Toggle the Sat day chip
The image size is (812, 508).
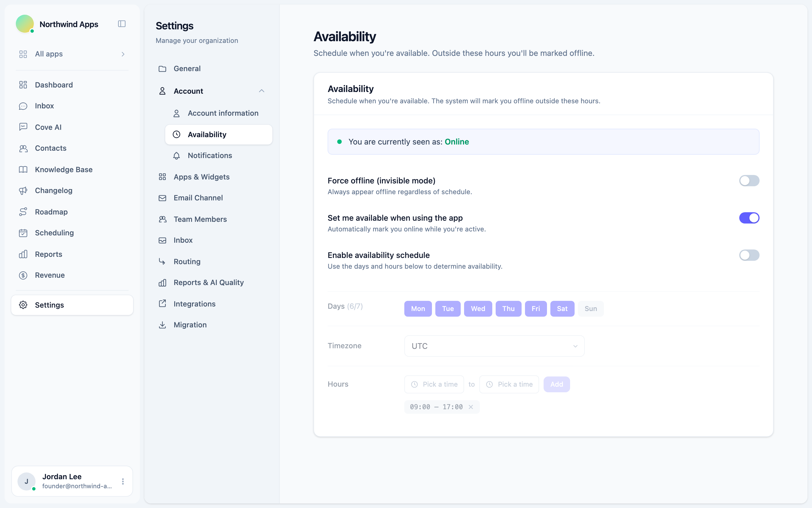tap(562, 308)
